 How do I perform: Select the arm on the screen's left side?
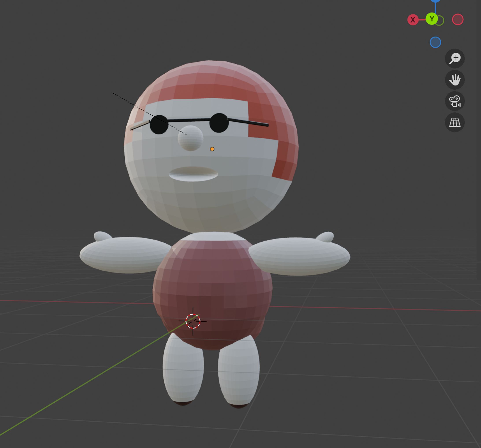(123, 255)
